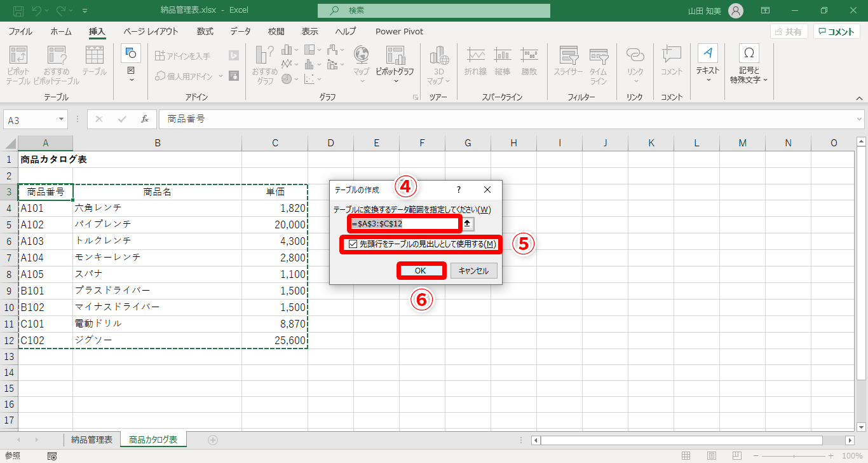Switch to normal view icon in status bar
Screen dimensions: 868x463
(686, 456)
